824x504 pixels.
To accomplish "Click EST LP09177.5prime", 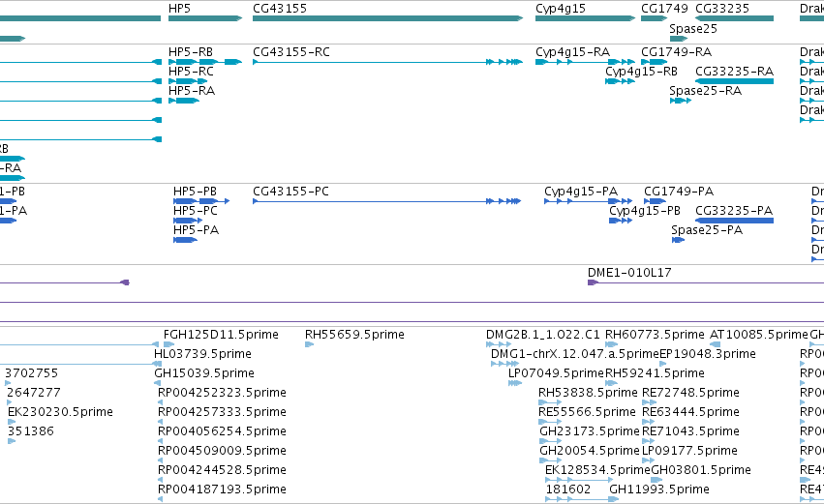I will pyautogui.click(x=689, y=451).
